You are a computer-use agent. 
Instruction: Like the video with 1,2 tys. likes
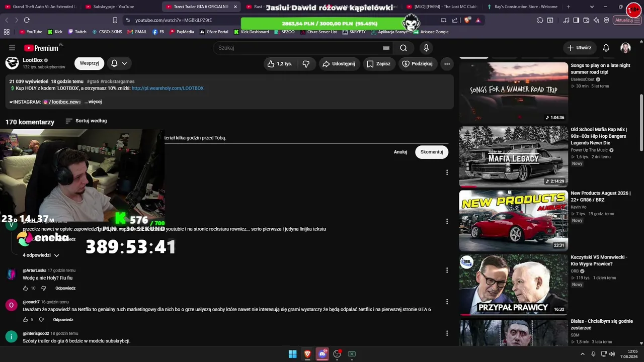[280, 64]
